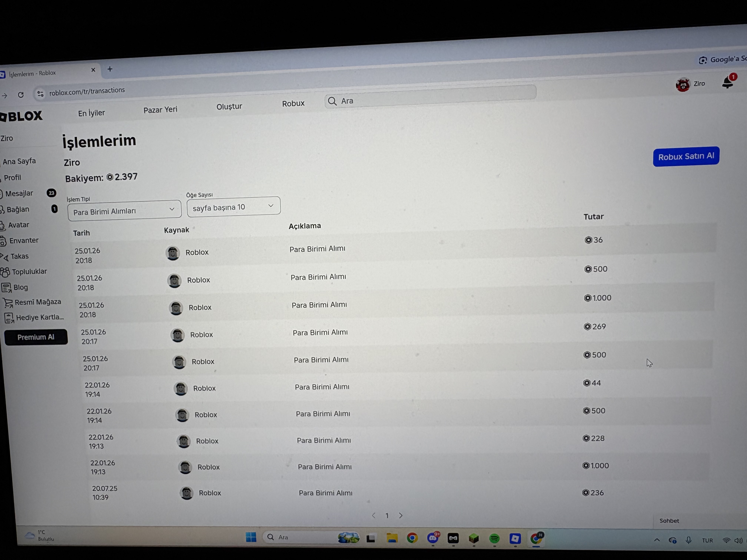Viewport: 747px width, 560px height.
Task: Expand the hidden system tray icons
Action: click(657, 540)
